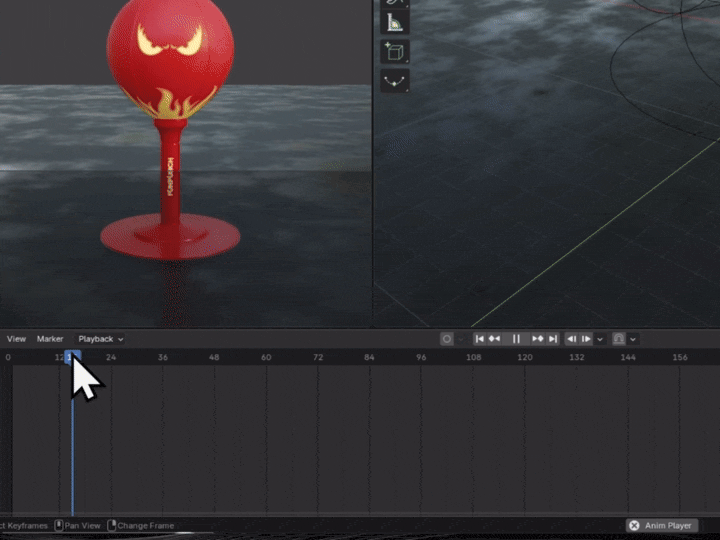Select the Annotate tool at the toolbar top
720x540 pixels.
tap(395, 3)
